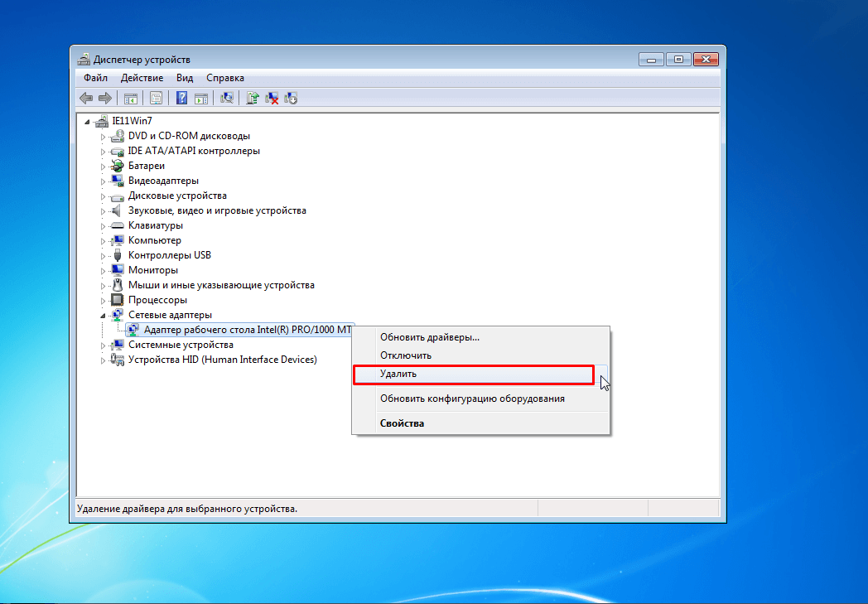
Task: Click the DVD и CD-ROM дисководы icon
Action: coord(117,136)
